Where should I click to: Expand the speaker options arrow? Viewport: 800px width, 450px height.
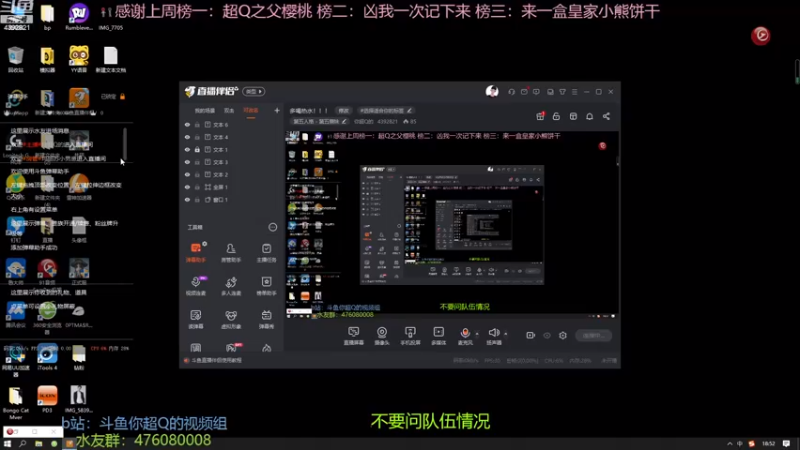tap(506, 334)
